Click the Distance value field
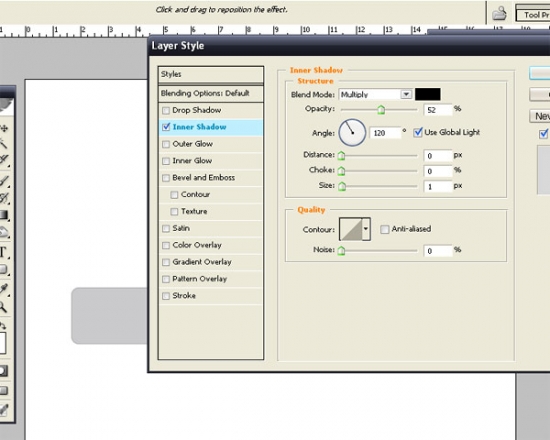 (438, 156)
